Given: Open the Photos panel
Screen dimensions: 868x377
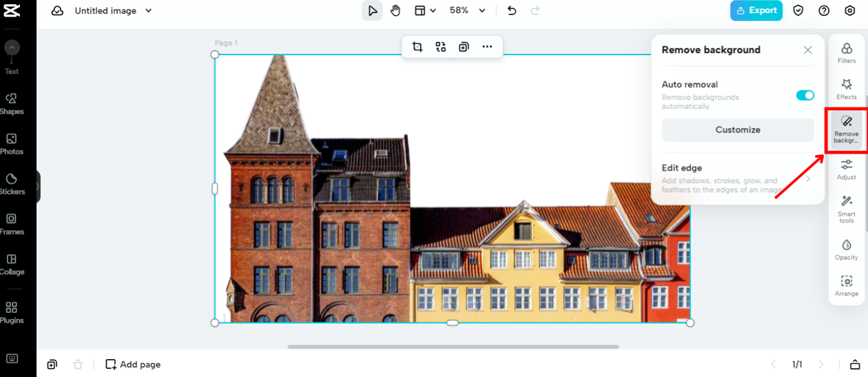Looking at the screenshot, I should [12, 144].
